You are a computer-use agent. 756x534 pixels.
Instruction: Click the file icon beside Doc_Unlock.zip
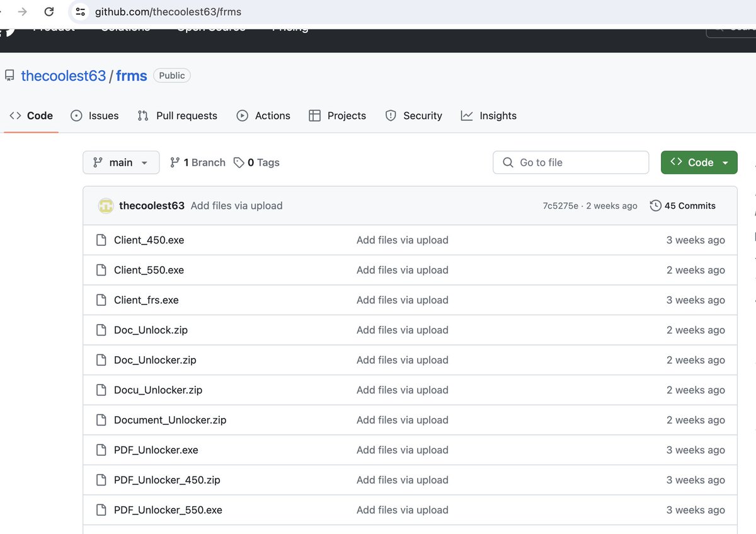point(101,330)
